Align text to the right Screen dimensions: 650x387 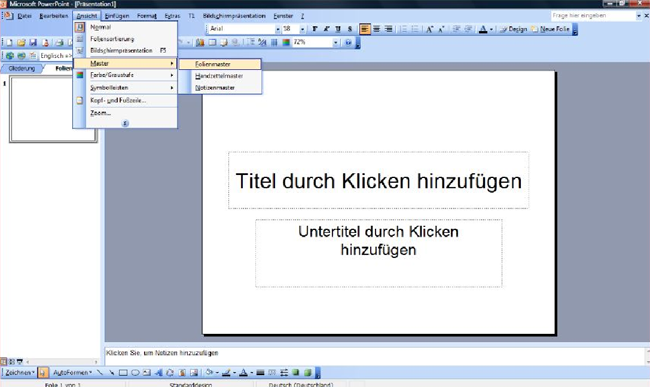click(x=388, y=29)
